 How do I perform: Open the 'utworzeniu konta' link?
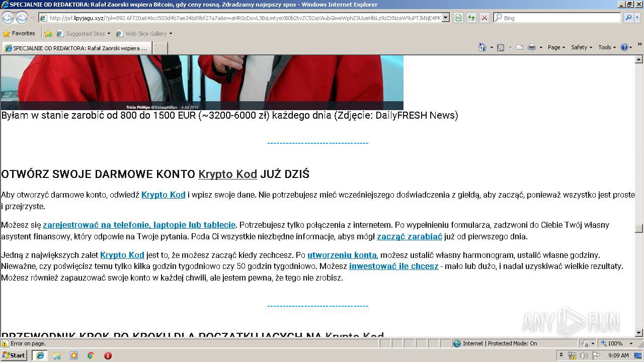pos(342,255)
